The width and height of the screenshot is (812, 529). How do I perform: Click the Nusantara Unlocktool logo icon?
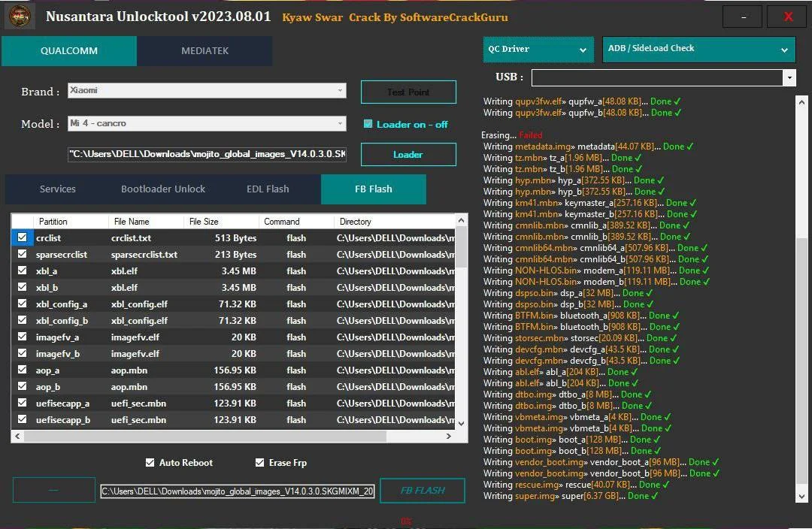(x=20, y=16)
